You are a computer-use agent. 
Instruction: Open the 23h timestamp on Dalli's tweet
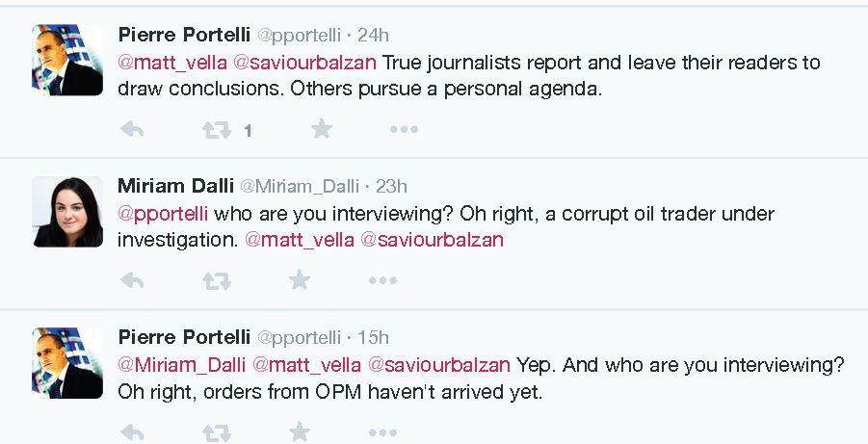point(391,186)
